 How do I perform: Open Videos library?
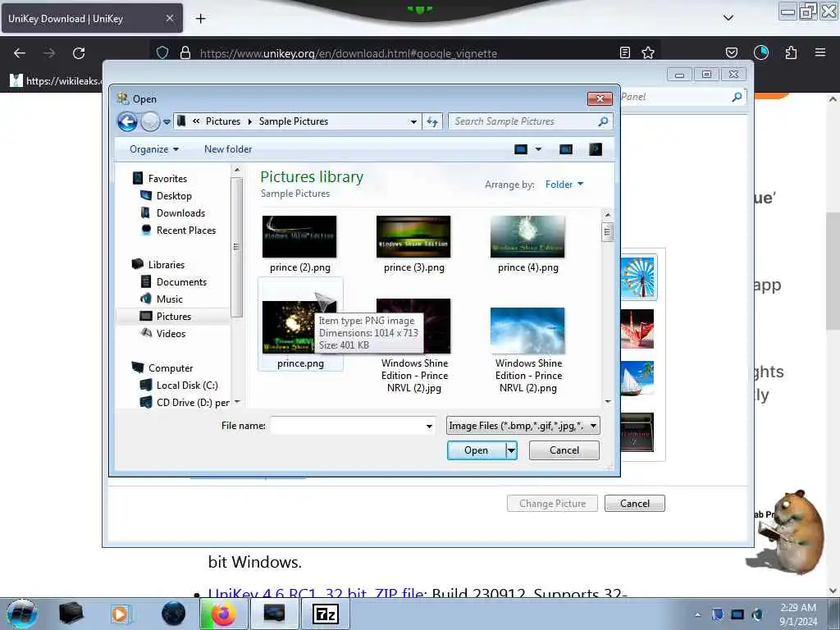[x=171, y=333]
